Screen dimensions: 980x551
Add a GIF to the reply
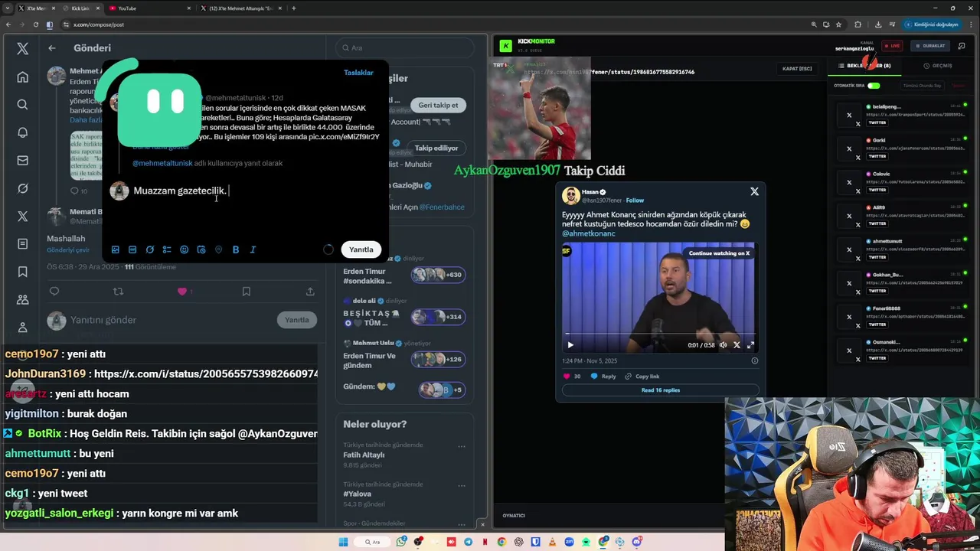pyautogui.click(x=132, y=249)
